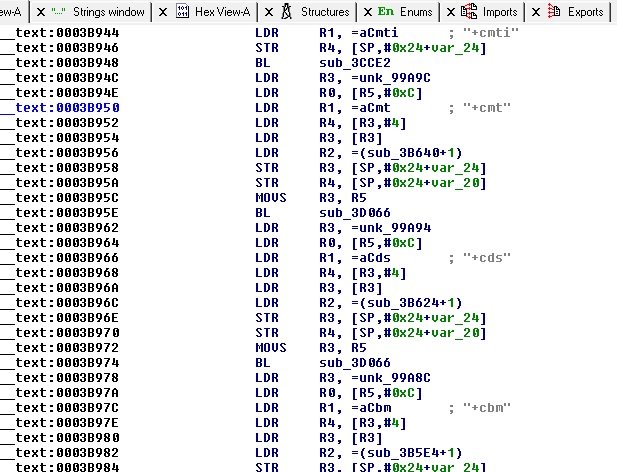Select address text:0003B95C
This screenshot has width=617, height=472.
point(67,198)
